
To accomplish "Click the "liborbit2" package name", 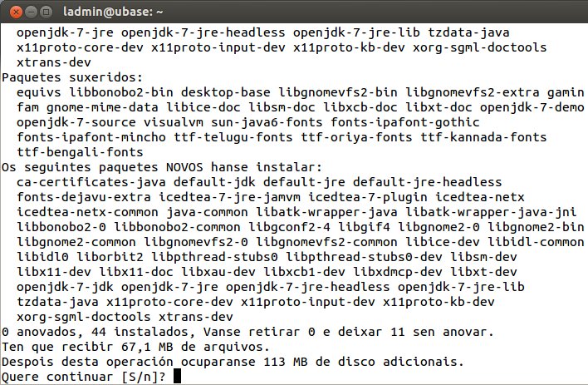I will (110, 257).
